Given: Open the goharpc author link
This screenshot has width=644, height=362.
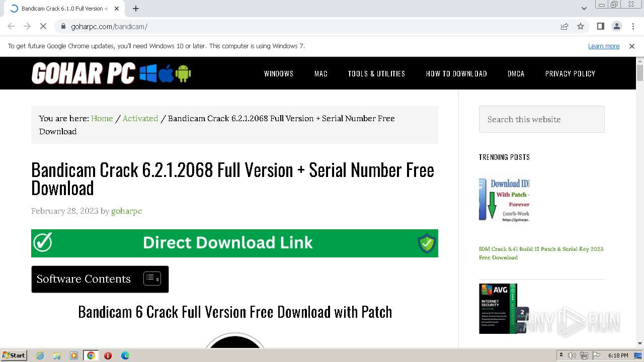Looking at the screenshot, I should 127,211.
